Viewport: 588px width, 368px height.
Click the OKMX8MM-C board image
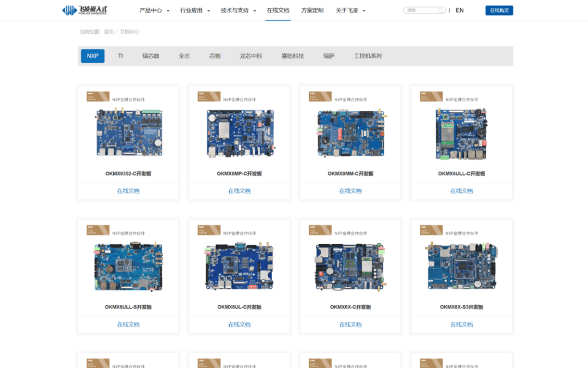351,133
